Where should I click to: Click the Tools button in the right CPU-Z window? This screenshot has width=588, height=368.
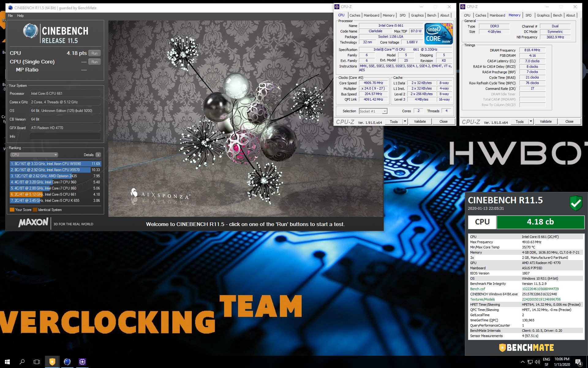(x=520, y=121)
